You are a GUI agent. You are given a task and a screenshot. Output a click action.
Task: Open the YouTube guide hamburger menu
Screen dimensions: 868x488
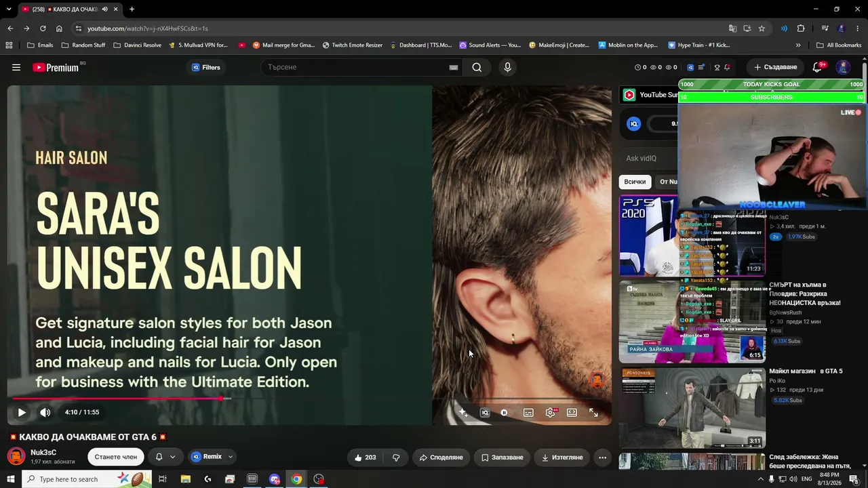[16, 67]
